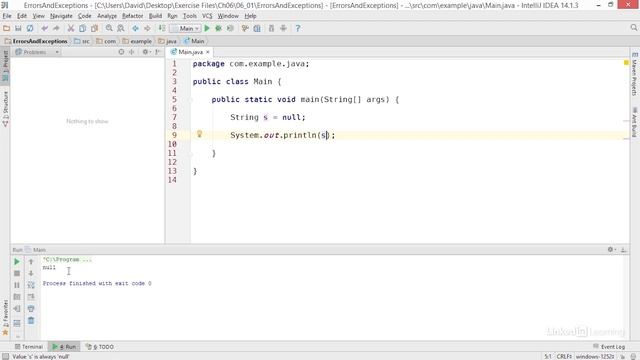This screenshot has height=360, width=640.
Task: Click the Pause Output button
Action: pos(17,285)
